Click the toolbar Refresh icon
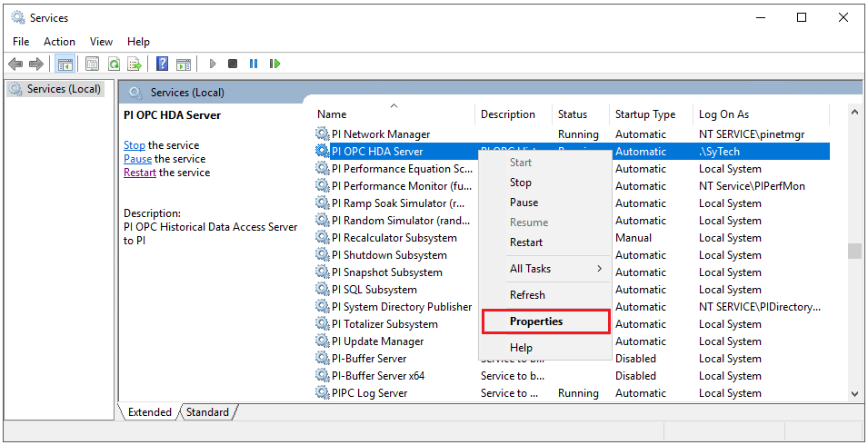This screenshot has height=445, width=868. click(114, 64)
